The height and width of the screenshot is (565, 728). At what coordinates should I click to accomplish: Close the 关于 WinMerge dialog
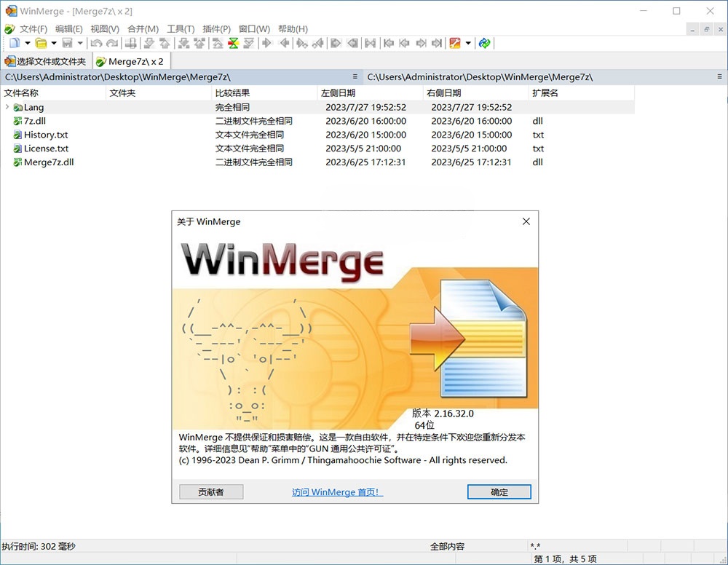526,221
